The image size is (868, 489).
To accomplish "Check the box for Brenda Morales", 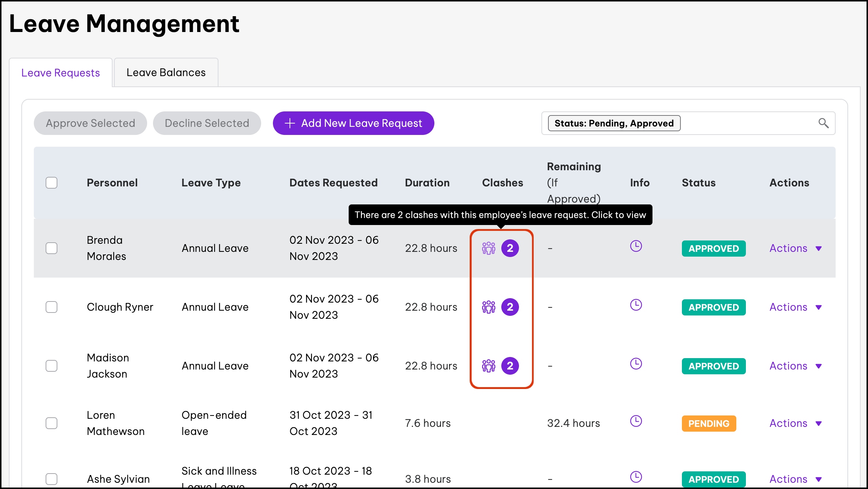I will 51,248.
